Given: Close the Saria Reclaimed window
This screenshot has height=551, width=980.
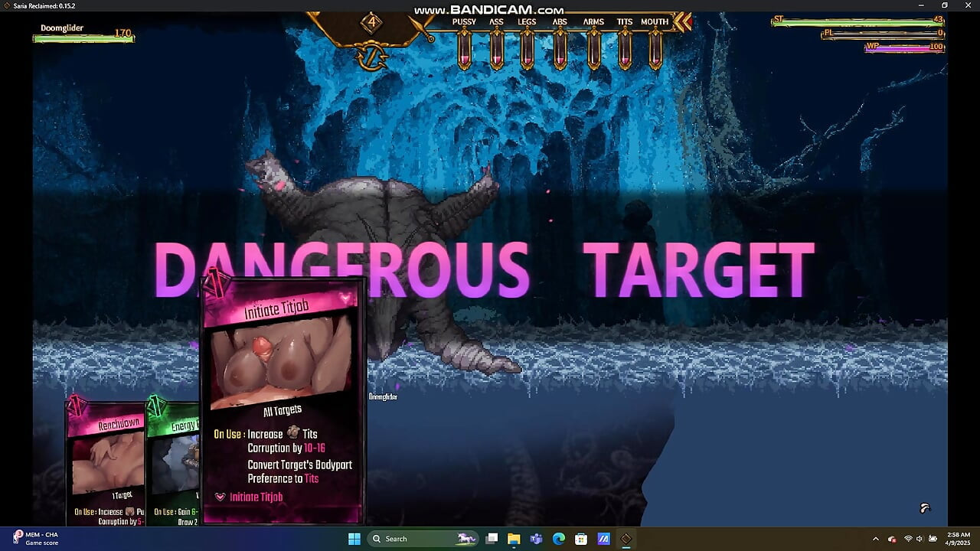Looking at the screenshot, I should [x=968, y=5].
